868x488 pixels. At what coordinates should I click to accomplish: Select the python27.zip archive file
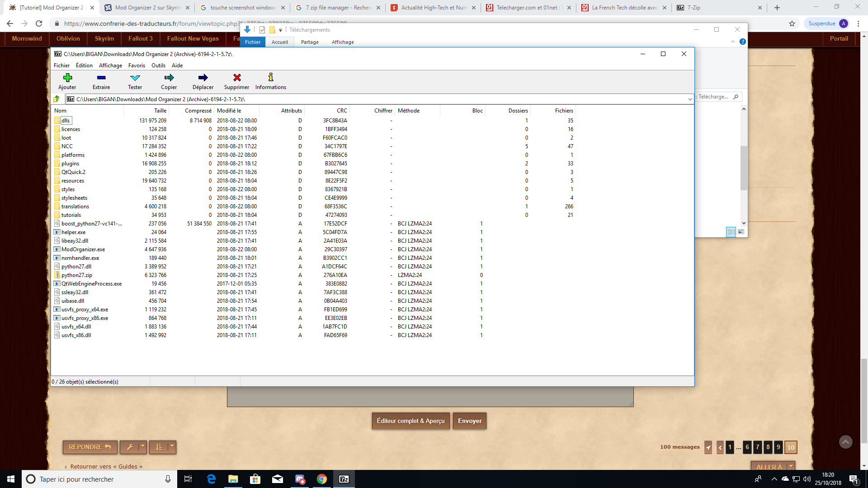(x=77, y=275)
